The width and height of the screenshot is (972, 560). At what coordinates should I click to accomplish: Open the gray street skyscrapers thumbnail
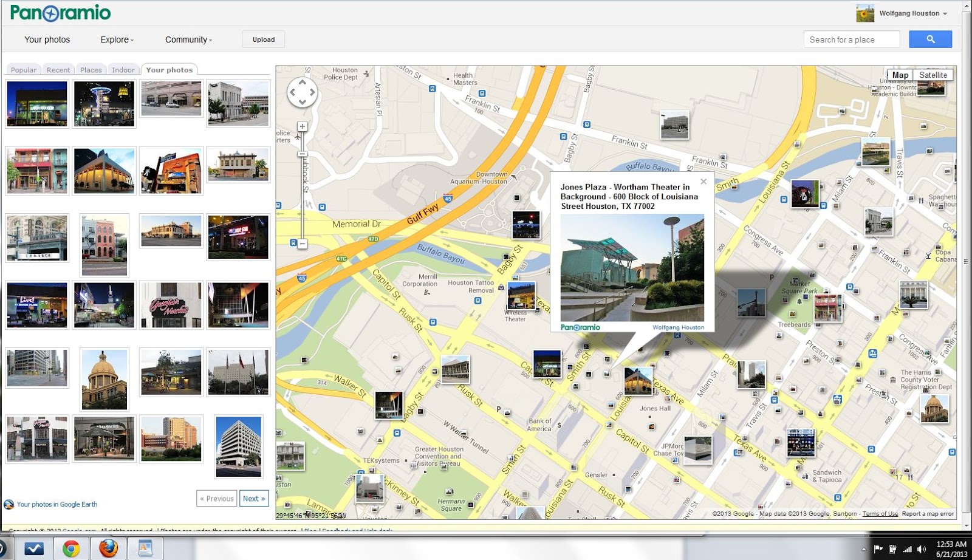tap(37, 367)
